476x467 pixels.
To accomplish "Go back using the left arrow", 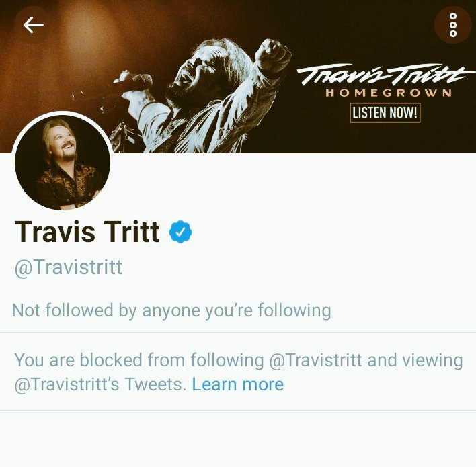I will pos(34,25).
